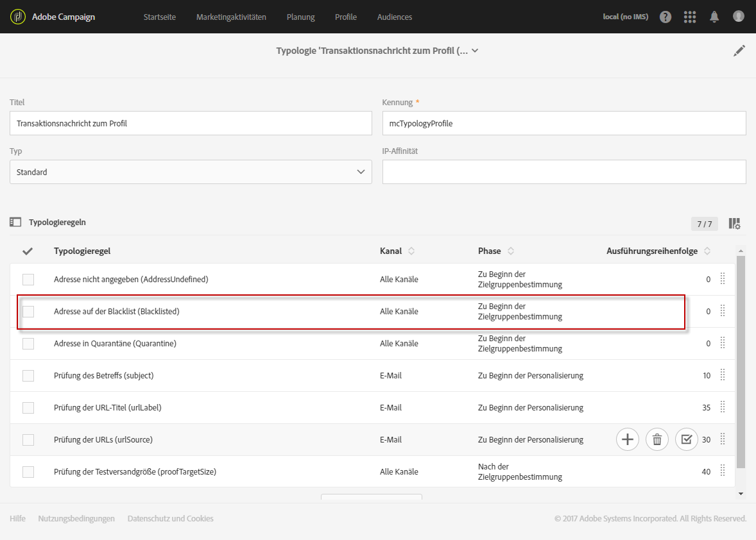This screenshot has height=540, width=756.
Task: Go to the Marketingaktivitäten menu
Action: [x=231, y=17]
